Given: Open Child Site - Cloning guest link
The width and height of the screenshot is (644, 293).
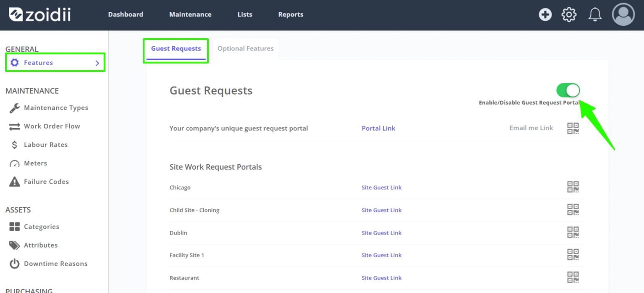Looking at the screenshot, I should pyautogui.click(x=381, y=210).
